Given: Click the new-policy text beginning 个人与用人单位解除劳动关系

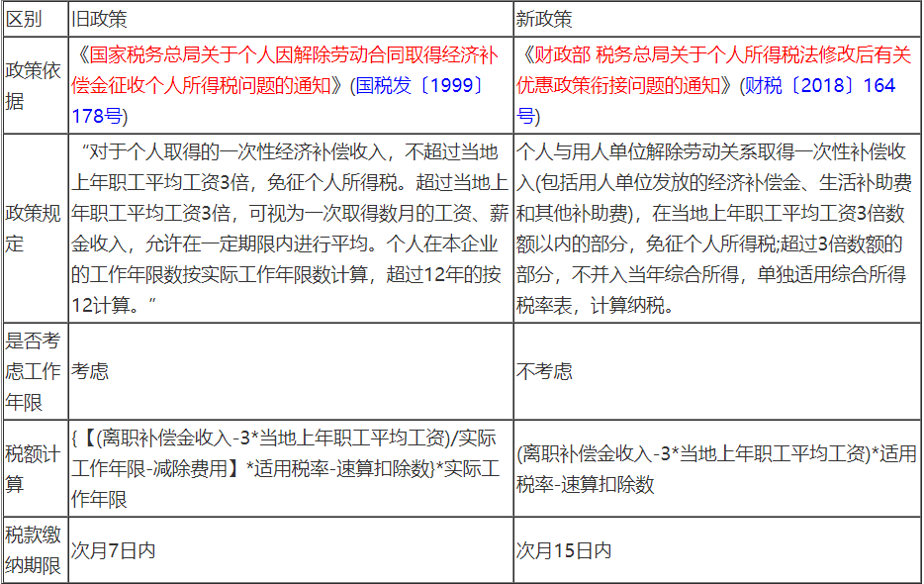Looking at the screenshot, I should 713,229.
